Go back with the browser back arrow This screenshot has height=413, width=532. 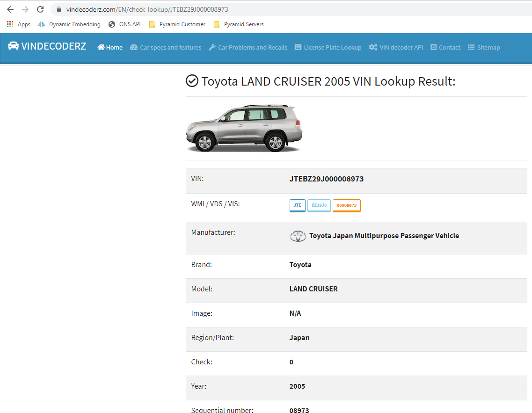point(10,9)
